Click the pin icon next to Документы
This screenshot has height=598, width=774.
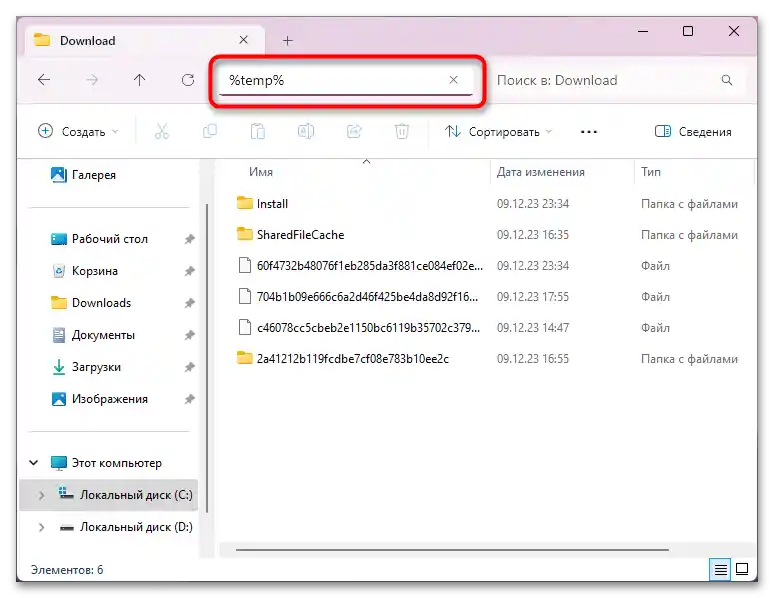[190, 335]
